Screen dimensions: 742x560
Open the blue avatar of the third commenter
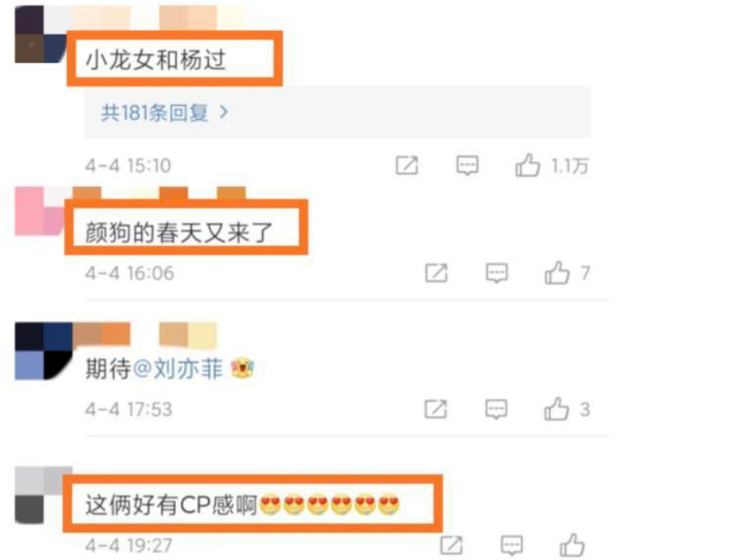pyautogui.click(x=43, y=351)
